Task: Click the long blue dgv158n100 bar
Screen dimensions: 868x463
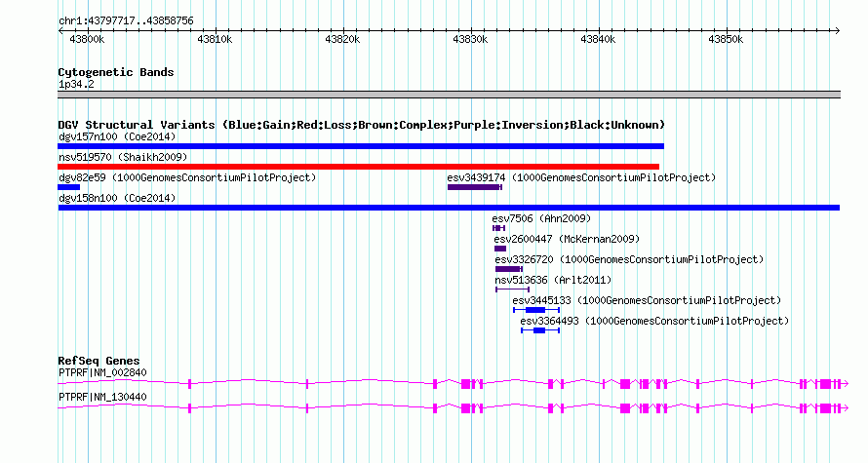Action: point(449,208)
